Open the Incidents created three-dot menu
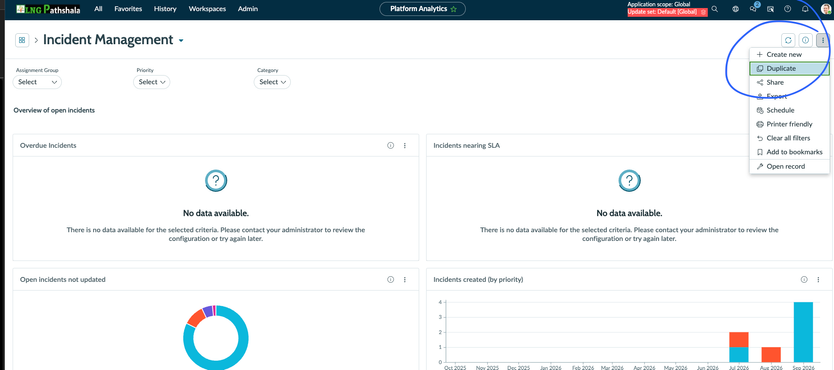 pyautogui.click(x=819, y=279)
